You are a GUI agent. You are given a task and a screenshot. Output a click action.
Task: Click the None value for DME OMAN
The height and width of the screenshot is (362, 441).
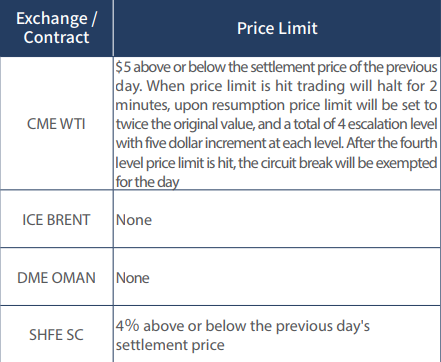[132, 278]
